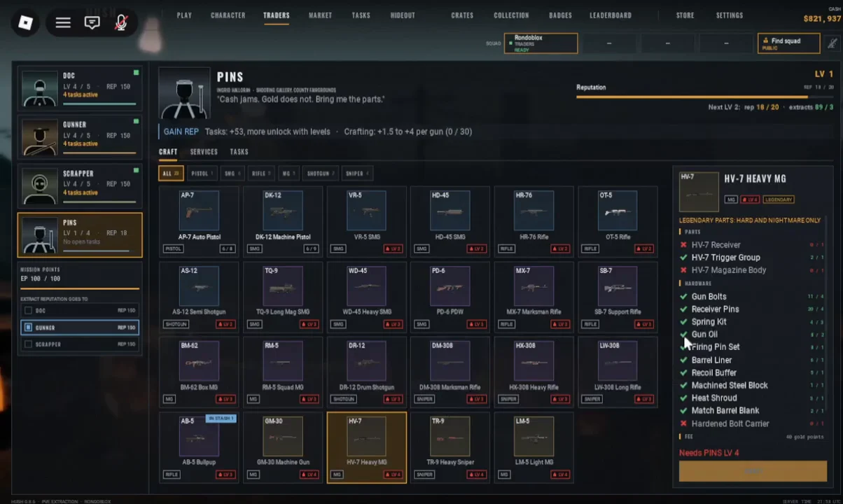
Task: Filter weapons by SHOTGUN
Action: (321, 174)
